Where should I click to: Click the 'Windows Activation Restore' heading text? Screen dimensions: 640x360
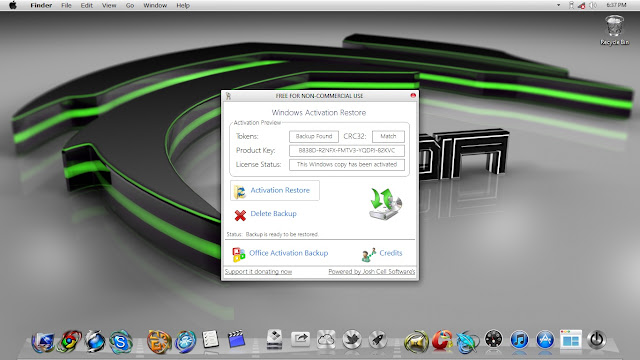tap(319, 113)
